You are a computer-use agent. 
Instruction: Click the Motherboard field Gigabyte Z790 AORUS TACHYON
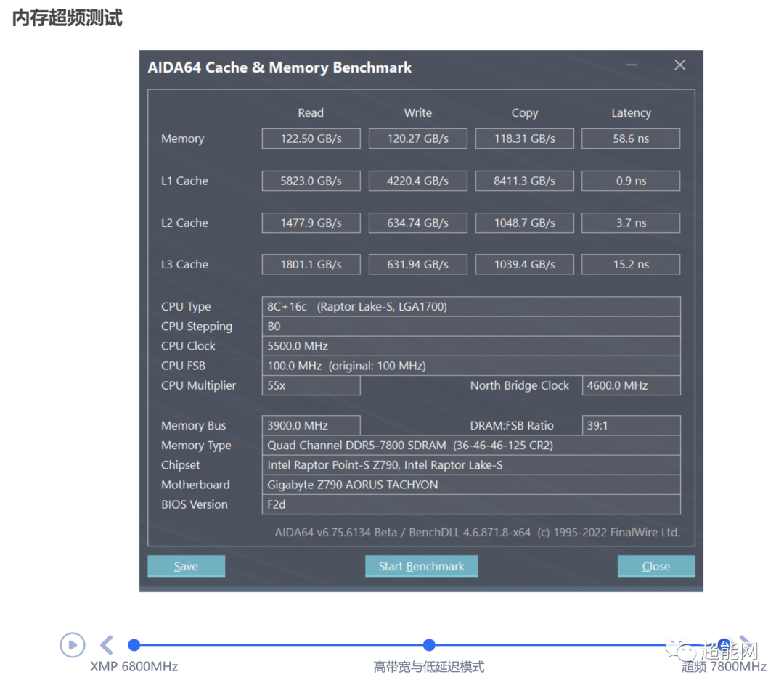click(471, 485)
